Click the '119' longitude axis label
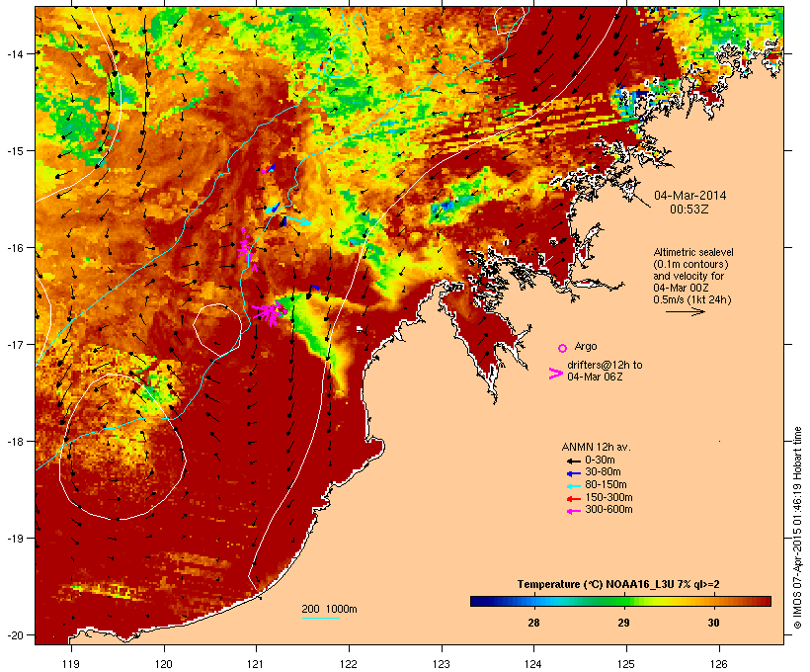Screen dimensions: 810x672 (x=71, y=664)
